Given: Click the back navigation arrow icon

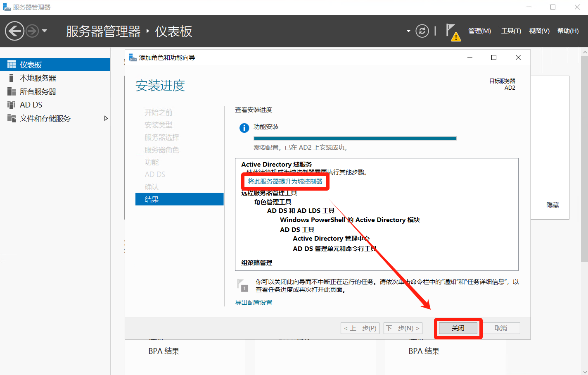Looking at the screenshot, I should [14, 31].
